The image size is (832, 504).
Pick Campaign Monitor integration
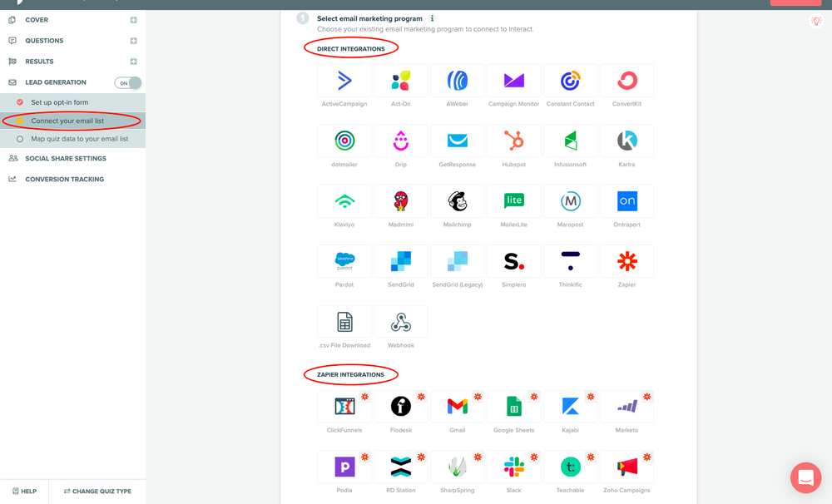click(x=513, y=81)
